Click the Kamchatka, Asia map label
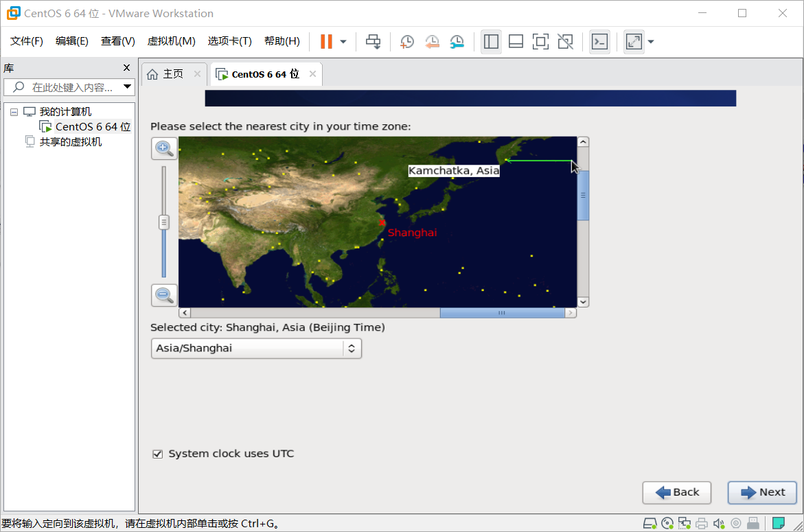Image resolution: width=804 pixels, height=532 pixels. pos(454,171)
